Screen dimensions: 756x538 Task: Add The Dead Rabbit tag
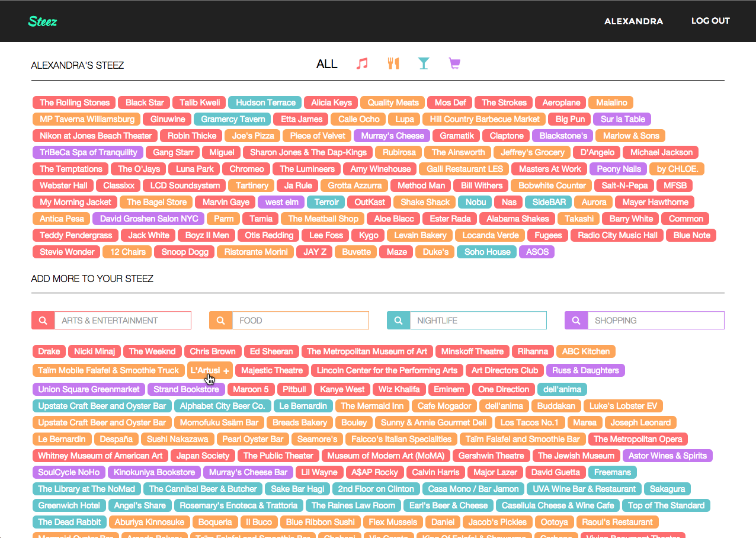pyautogui.click(x=69, y=522)
